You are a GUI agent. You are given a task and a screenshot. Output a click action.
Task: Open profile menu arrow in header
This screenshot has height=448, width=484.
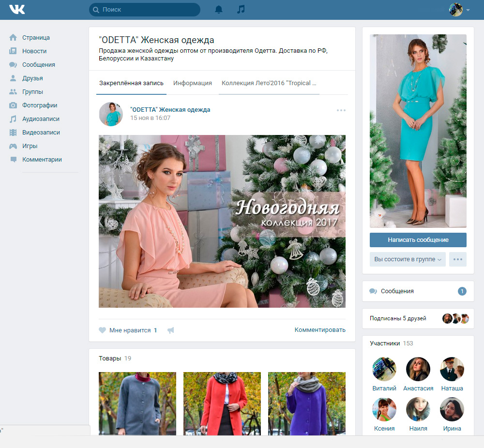(468, 10)
